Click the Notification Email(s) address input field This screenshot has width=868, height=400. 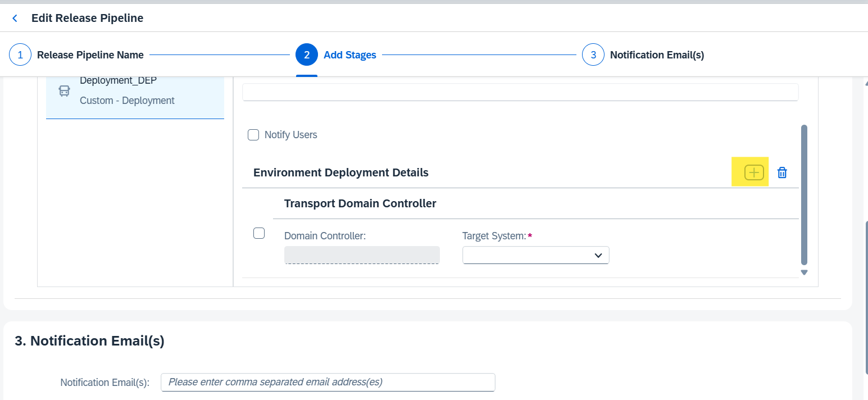[x=328, y=382]
